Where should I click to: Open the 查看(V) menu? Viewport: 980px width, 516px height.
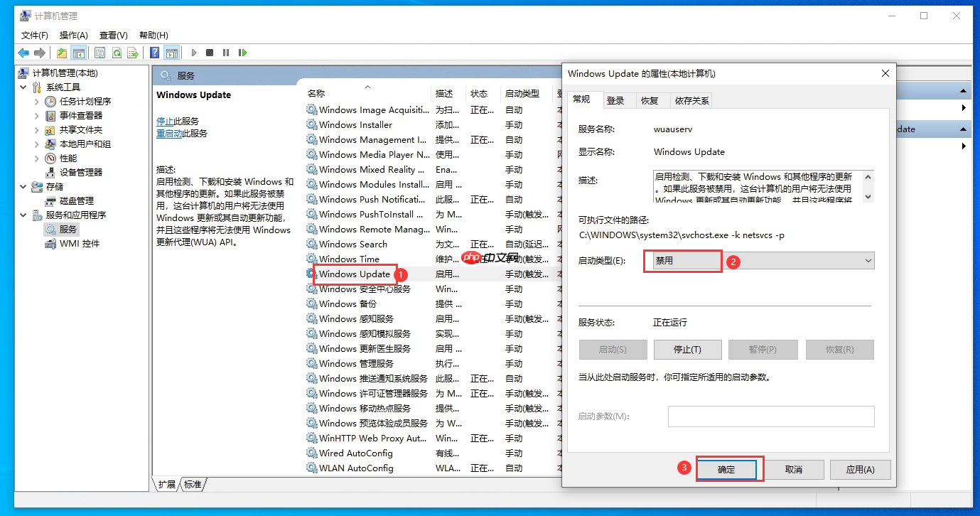(x=113, y=35)
